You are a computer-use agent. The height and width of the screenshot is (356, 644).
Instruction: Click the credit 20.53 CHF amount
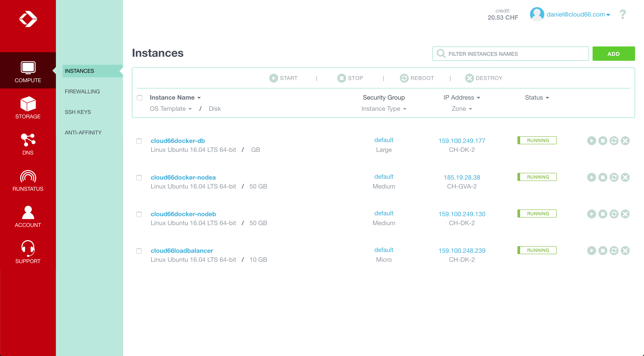(503, 17)
